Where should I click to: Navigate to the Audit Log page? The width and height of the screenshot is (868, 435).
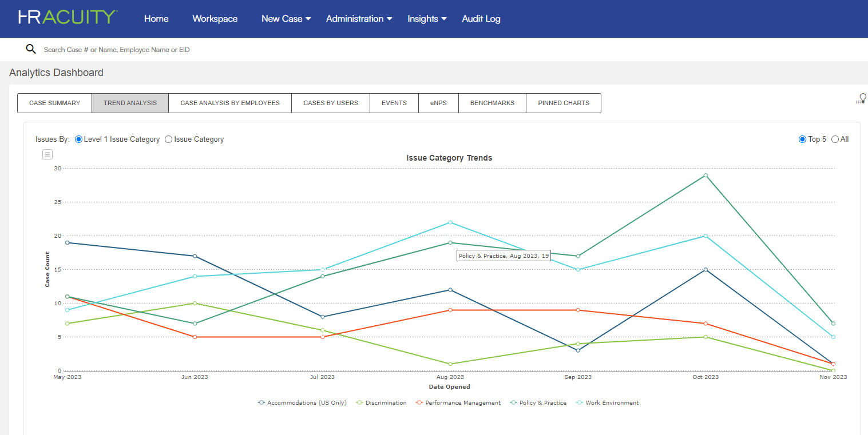click(481, 18)
